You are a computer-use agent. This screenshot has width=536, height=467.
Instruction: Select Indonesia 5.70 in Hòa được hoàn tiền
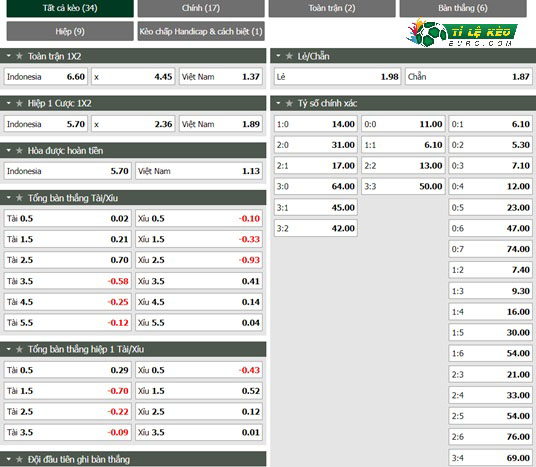(68, 171)
